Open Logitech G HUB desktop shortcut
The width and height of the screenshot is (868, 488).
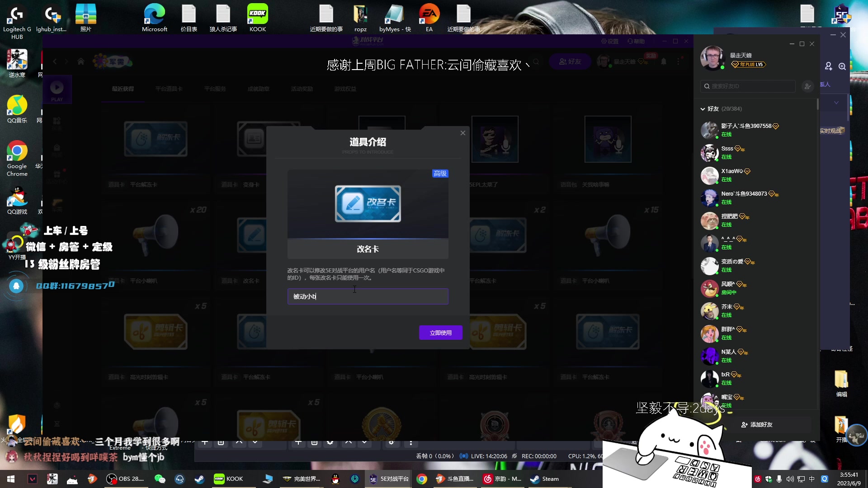tap(17, 22)
